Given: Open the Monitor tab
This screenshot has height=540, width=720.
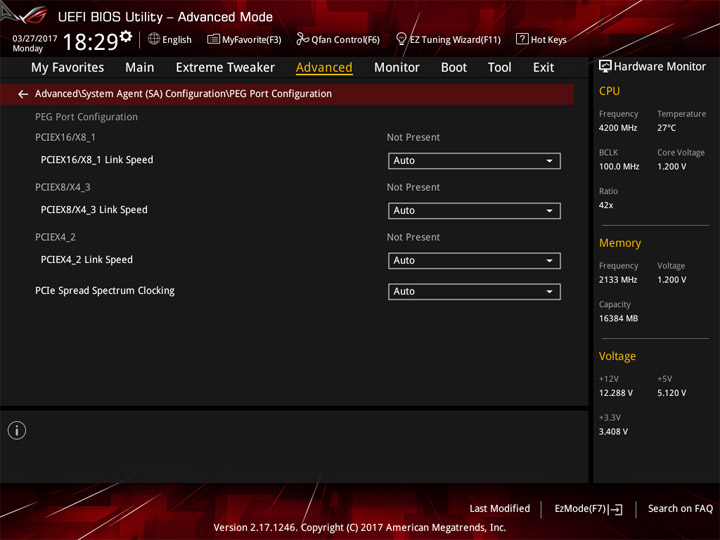Looking at the screenshot, I should tap(397, 68).
